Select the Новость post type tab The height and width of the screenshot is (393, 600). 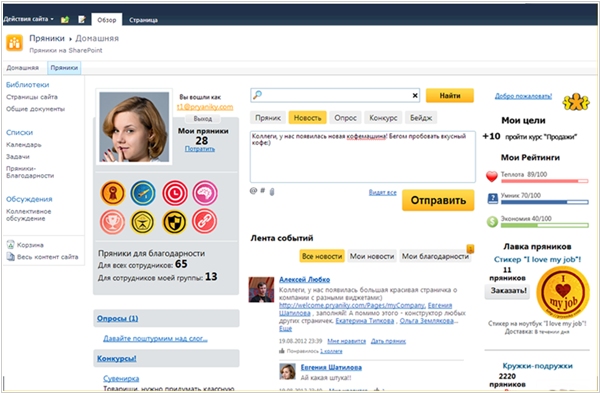(307, 118)
